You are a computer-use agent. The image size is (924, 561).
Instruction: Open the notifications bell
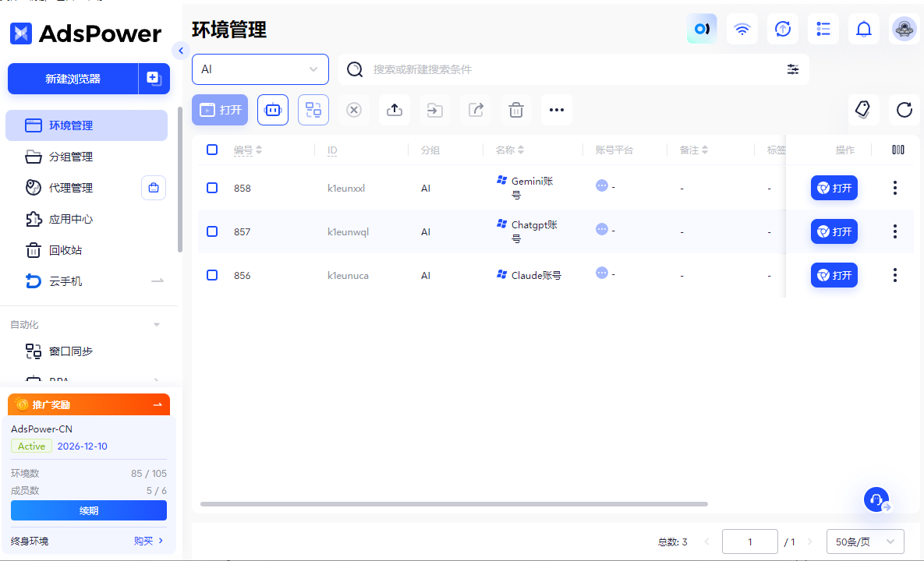864,29
